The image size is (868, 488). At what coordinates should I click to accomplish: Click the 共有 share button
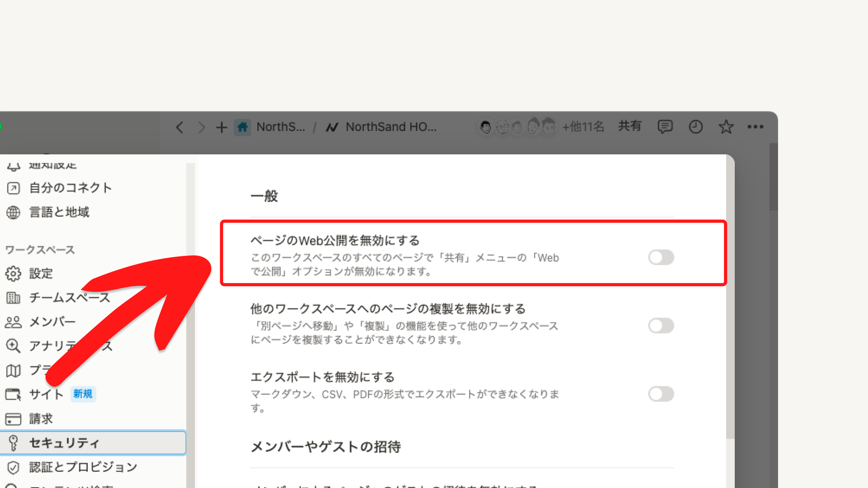click(629, 126)
